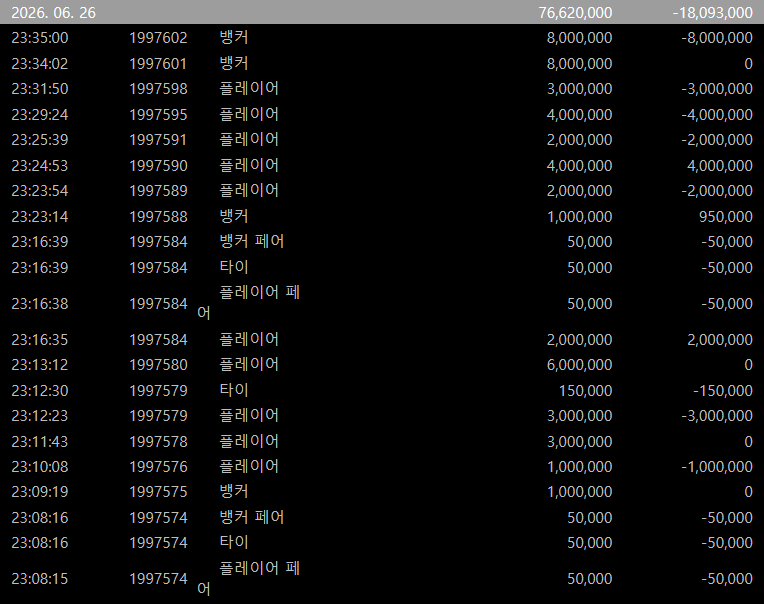Click round number 1997588
The width and height of the screenshot is (764, 604).
pyautogui.click(x=158, y=217)
